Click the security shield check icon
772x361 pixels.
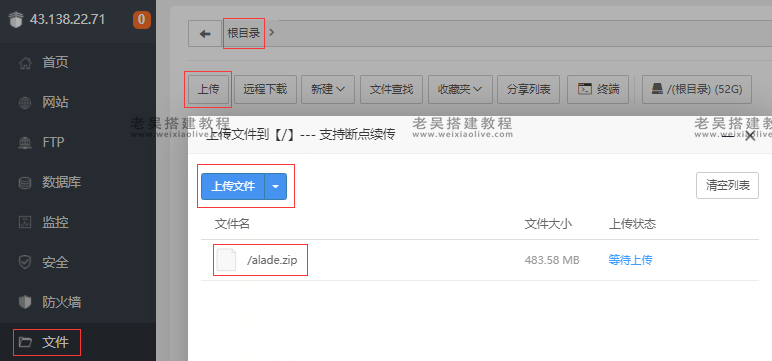25,263
